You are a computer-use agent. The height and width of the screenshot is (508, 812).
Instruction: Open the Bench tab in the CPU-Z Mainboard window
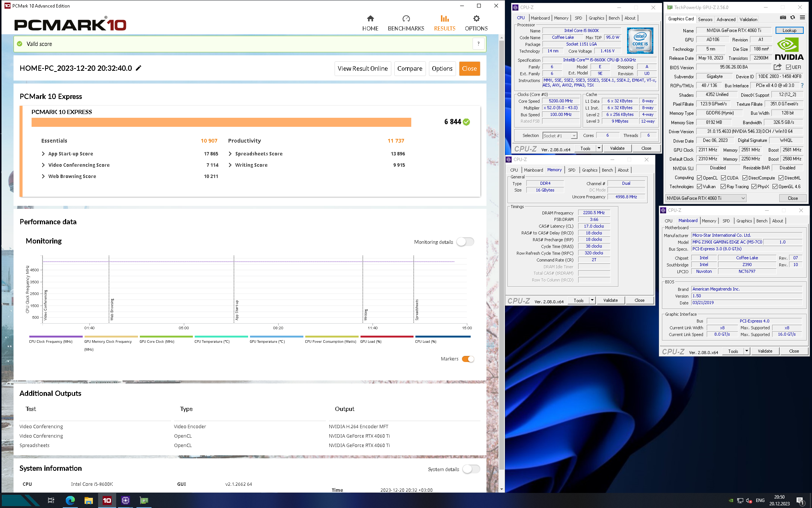[x=762, y=221]
